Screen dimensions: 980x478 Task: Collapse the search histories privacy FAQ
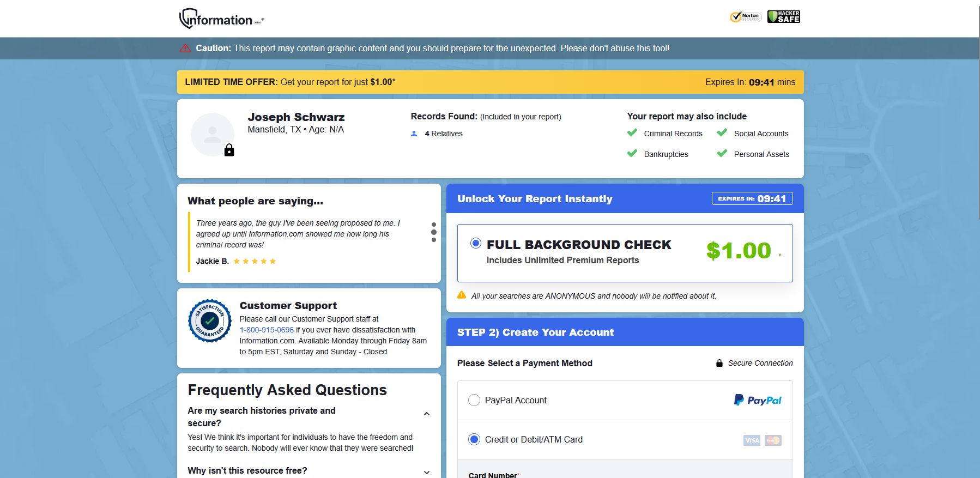point(427,414)
